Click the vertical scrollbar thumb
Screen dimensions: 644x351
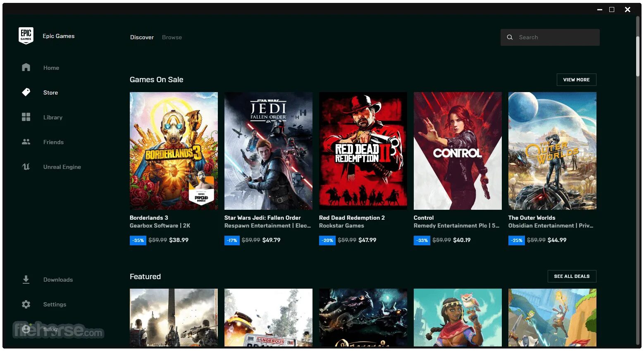click(x=638, y=56)
